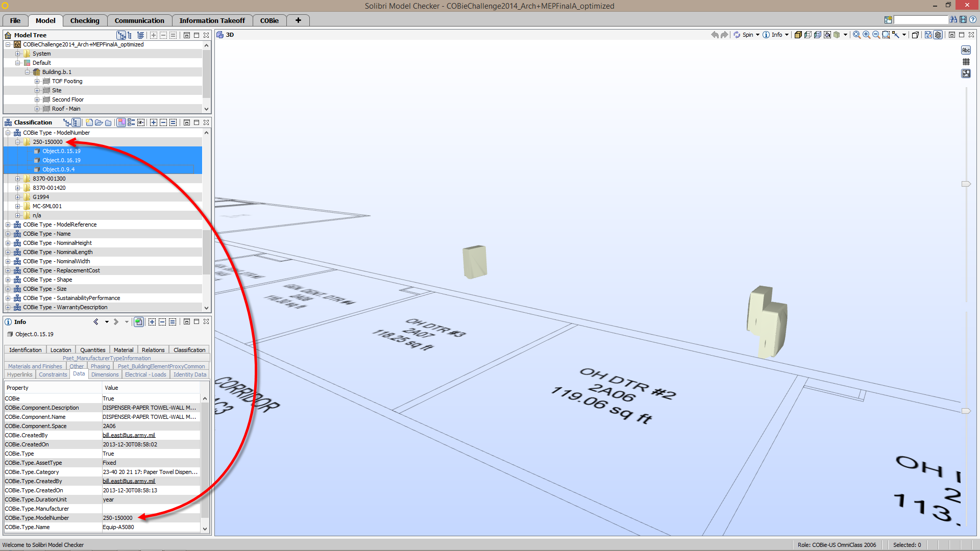Click the upper handle on the vertical slider
The height and width of the screenshot is (551, 980).
(x=966, y=184)
